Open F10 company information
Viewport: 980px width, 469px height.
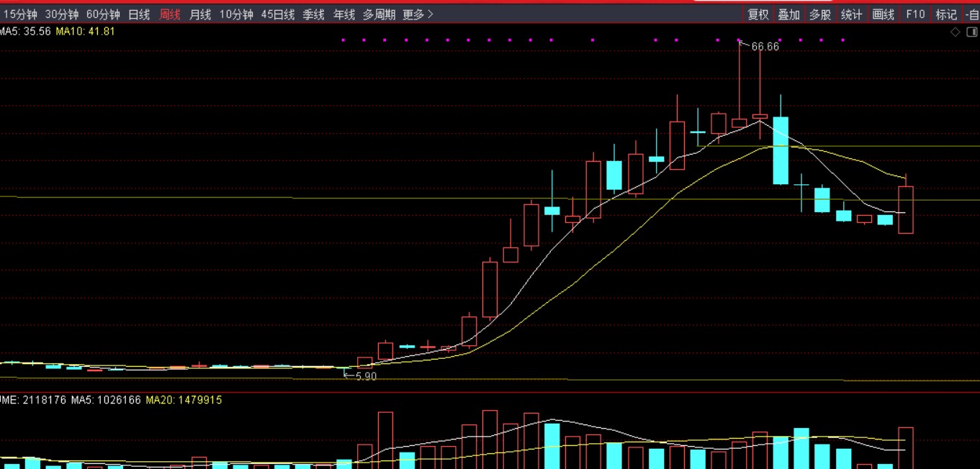pos(915,14)
